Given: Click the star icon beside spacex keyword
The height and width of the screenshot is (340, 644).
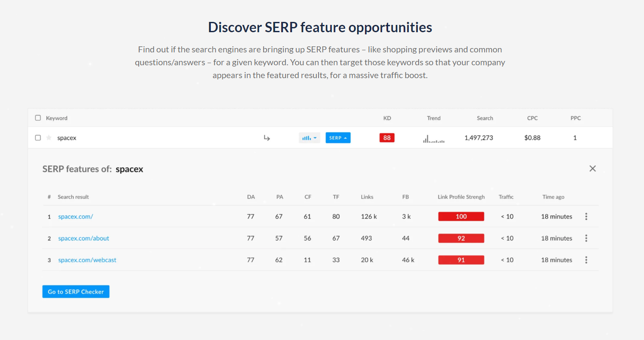Looking at the screenshot, I should (49, 138).
